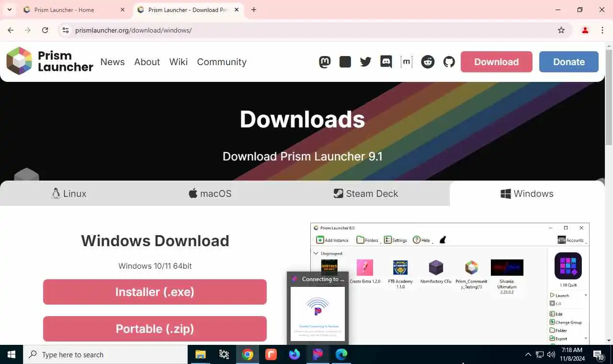
Task: Click the Prism Launcher logo
Action: click(49, 61)
